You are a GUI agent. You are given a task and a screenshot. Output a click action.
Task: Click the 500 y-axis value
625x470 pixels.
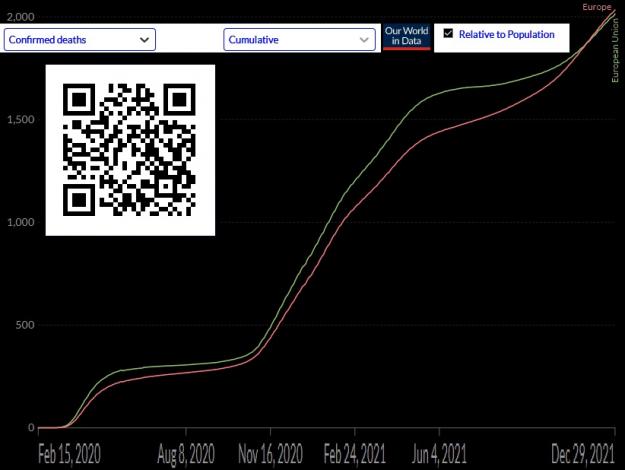click(25, 325)
